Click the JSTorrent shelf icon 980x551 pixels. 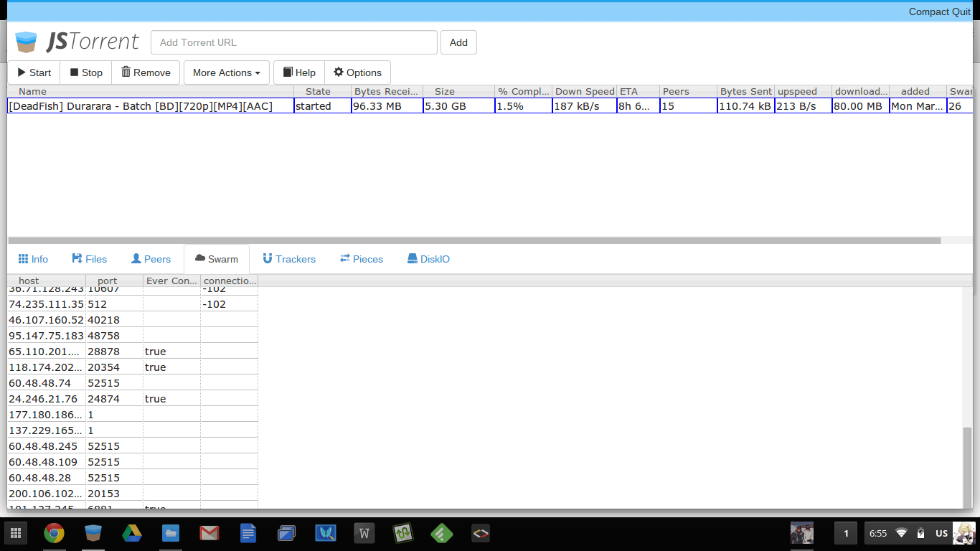[x=93, y=533]
